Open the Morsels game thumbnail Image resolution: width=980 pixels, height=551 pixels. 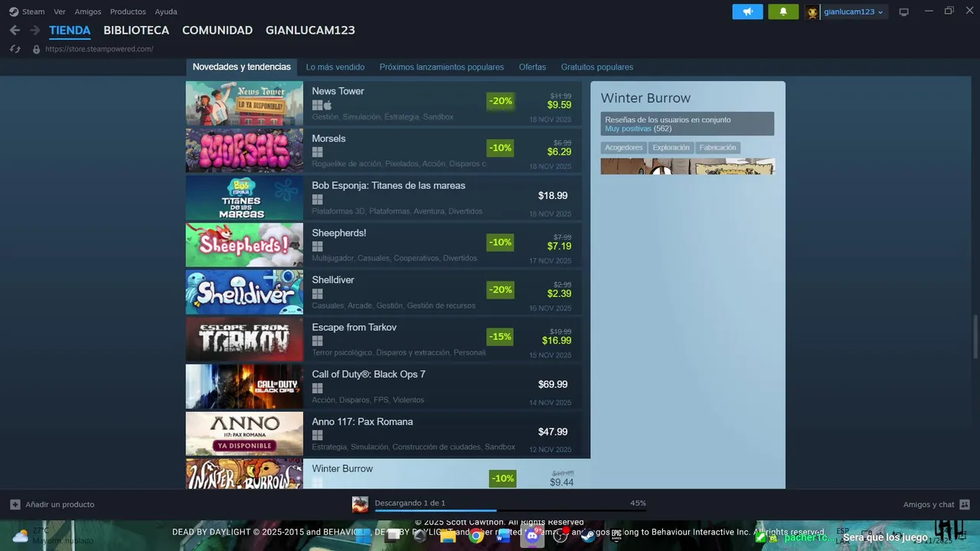click(244, 151)
